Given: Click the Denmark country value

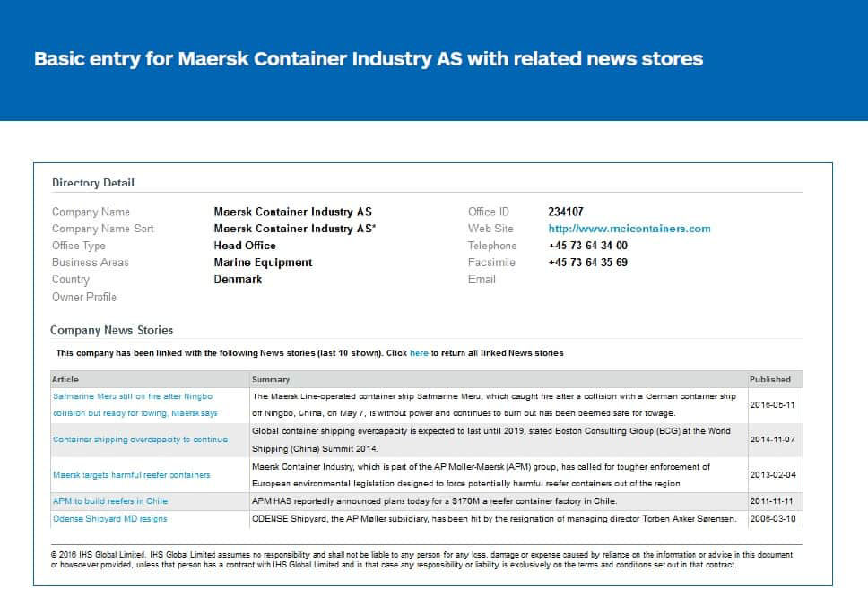Looking at the screenshot, I should pyautogui.click(x=238, y=280).
